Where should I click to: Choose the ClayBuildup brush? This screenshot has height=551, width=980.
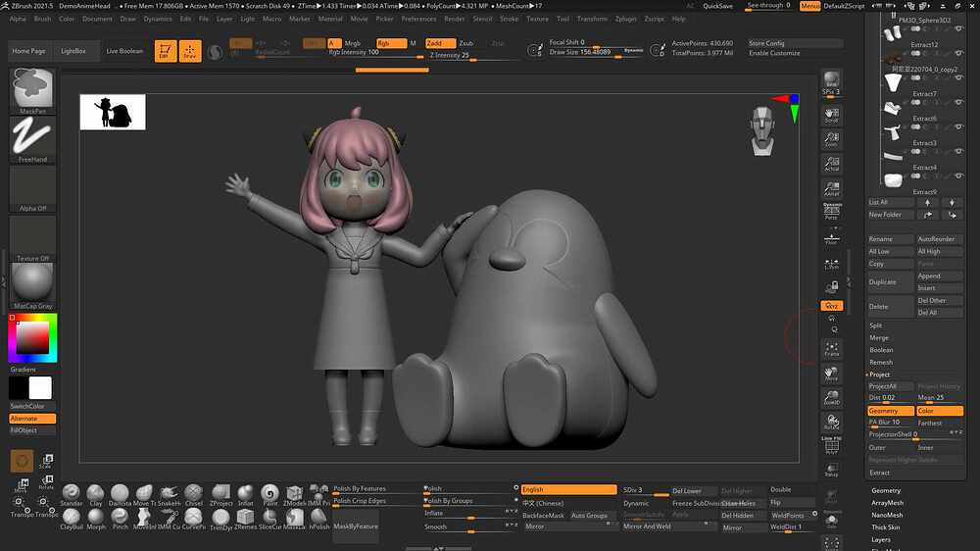coord(72,519)
